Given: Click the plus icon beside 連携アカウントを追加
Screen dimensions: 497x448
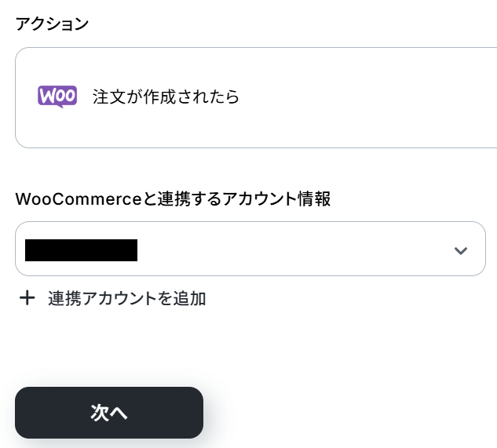Looking at the screenshot, I should [27, 298].
